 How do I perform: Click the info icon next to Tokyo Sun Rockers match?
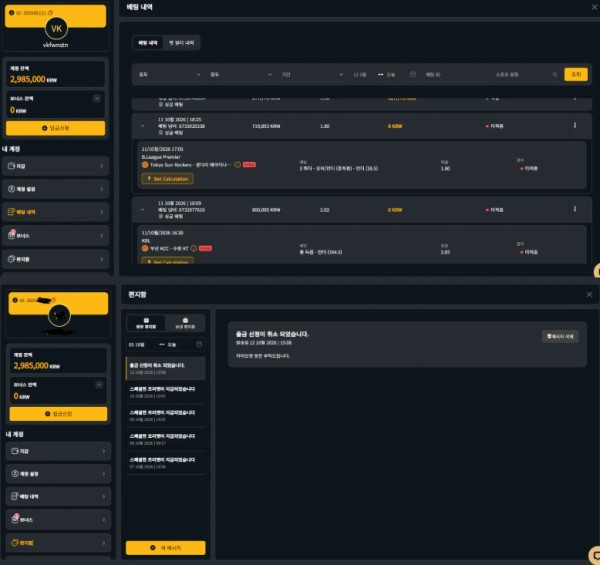point(238,165)
